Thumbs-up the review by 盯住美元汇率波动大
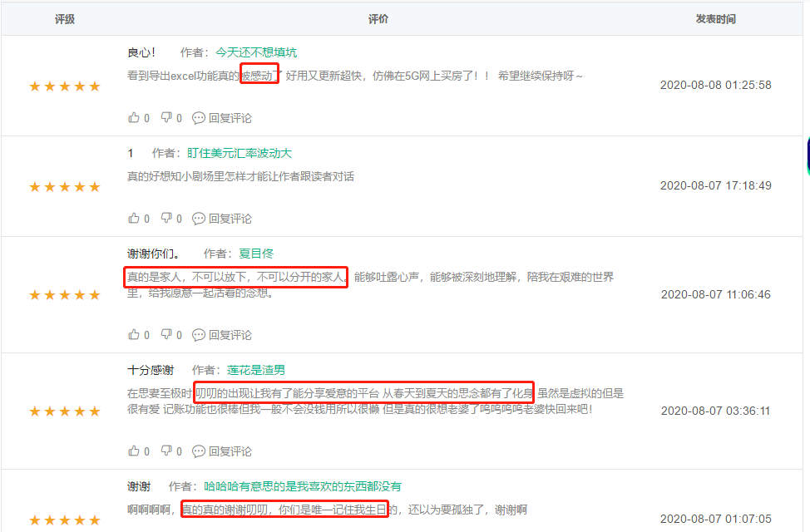This screenshot has width=810, height=532. [134, 218]
